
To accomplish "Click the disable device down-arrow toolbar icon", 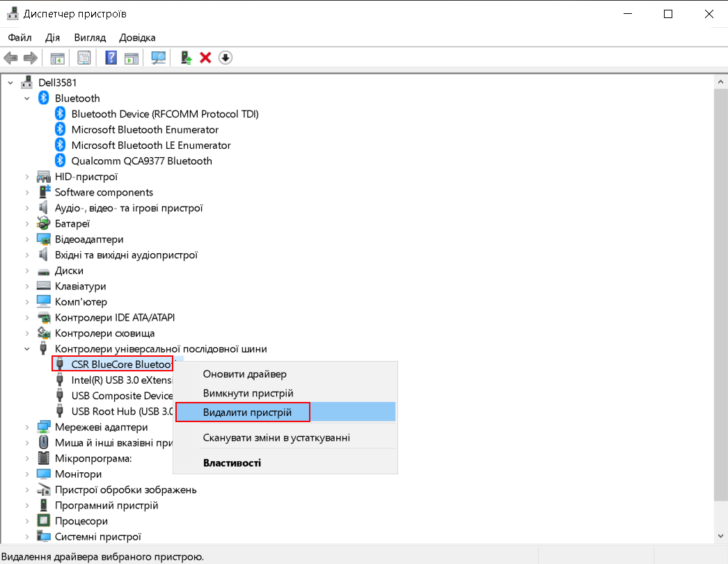I will [x=225, y=58].
